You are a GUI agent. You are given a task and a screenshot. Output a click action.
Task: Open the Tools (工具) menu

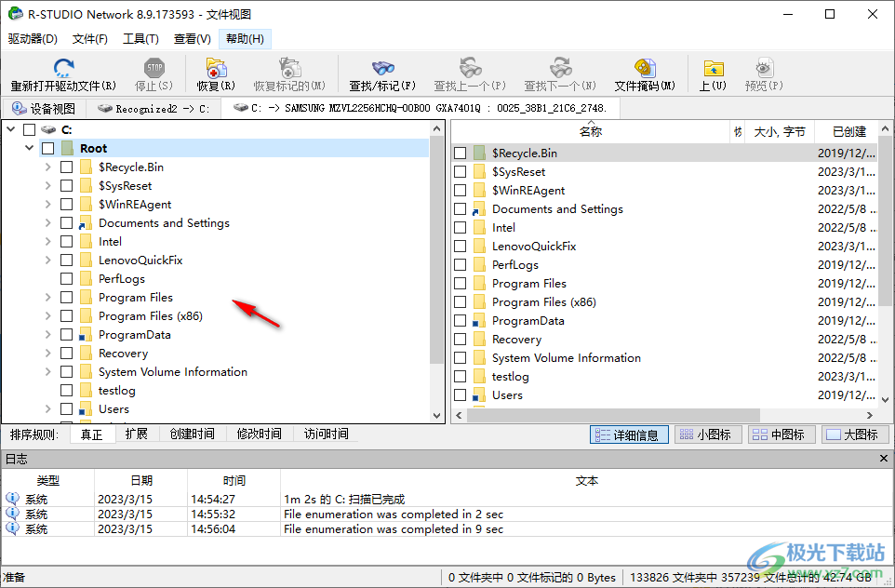(x=140, y=39)
